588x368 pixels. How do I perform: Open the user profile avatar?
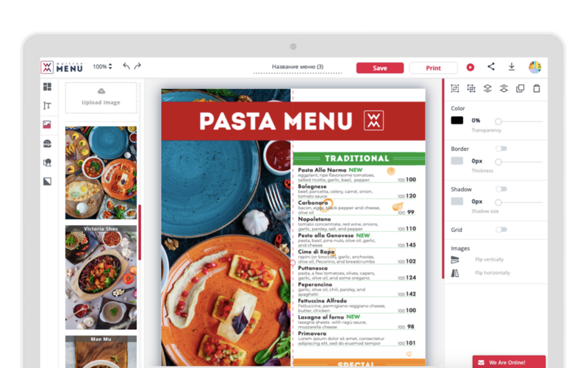coord(535,67)
